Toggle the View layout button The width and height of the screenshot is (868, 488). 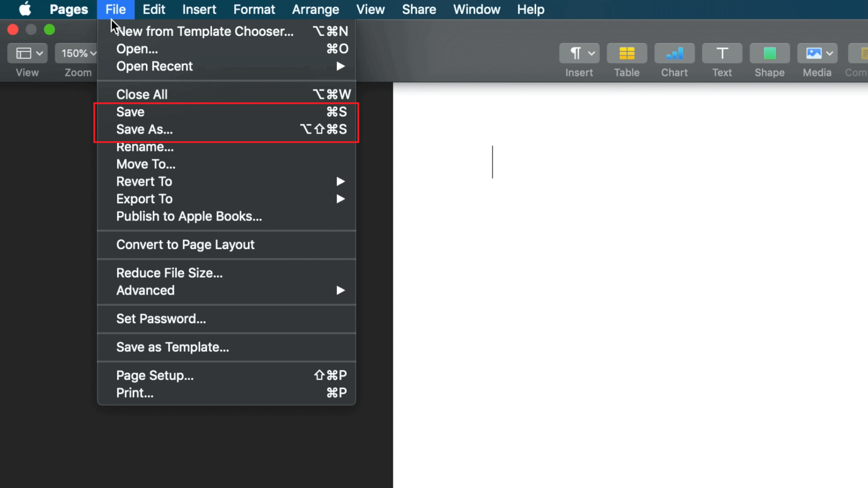(x=28, y=54)
